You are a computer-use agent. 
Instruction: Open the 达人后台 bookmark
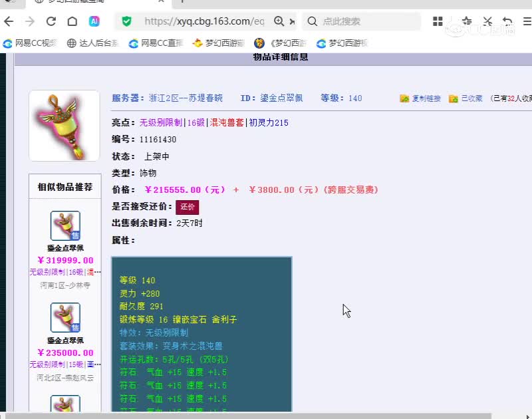coord(93,43)
